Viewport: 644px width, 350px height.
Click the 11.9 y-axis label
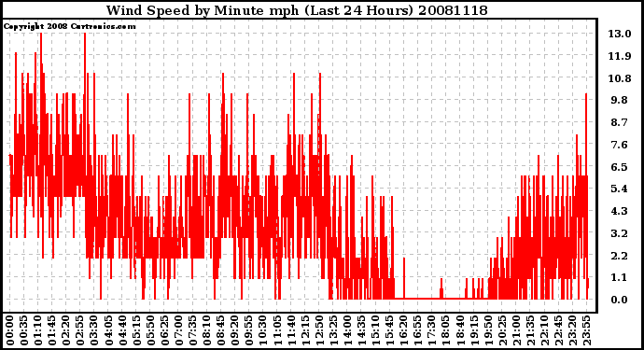(620, 56)
